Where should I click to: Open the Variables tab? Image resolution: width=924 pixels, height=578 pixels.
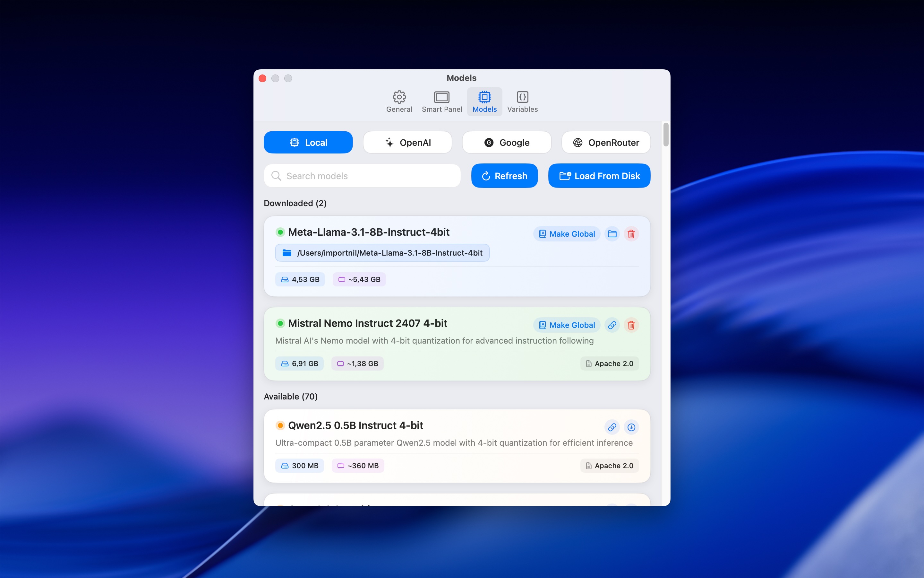point(522,102)
